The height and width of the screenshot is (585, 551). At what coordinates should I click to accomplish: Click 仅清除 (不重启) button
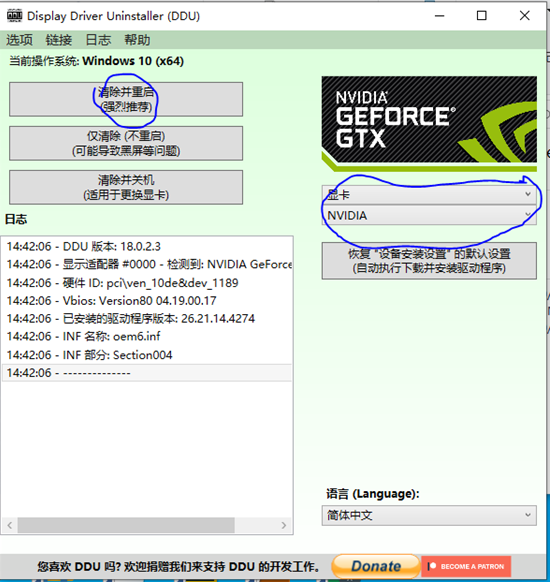coord(126,143)
